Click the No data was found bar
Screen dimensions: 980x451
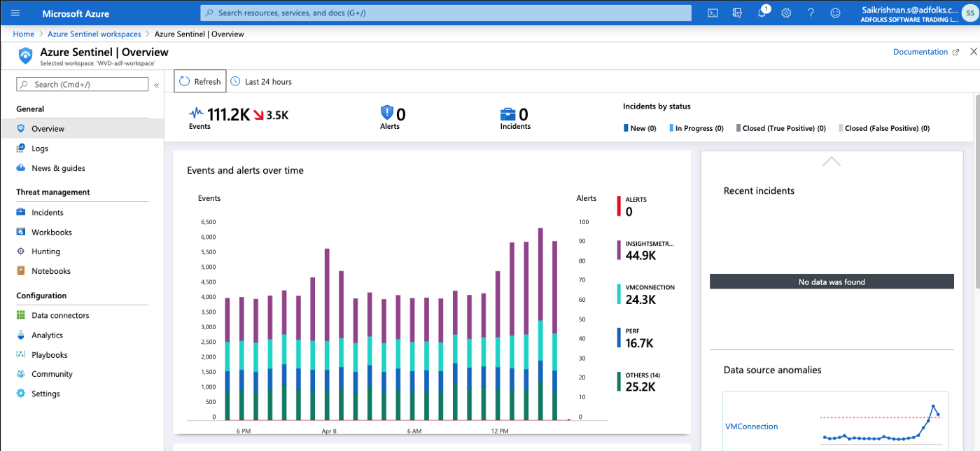(832, 282)
